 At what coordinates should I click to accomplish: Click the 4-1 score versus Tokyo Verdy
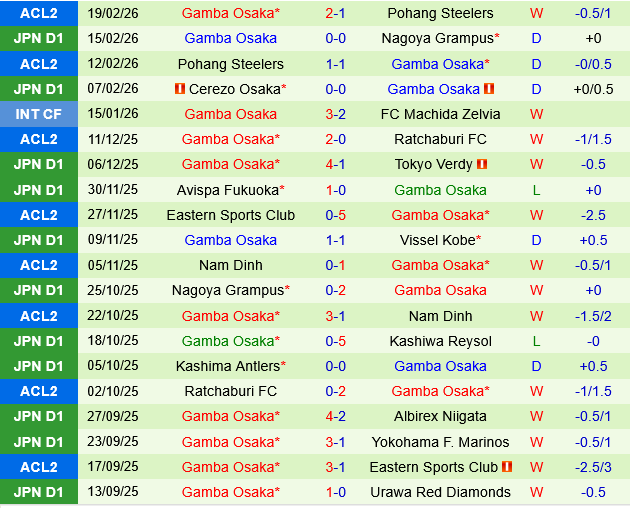tap(335, 164)
